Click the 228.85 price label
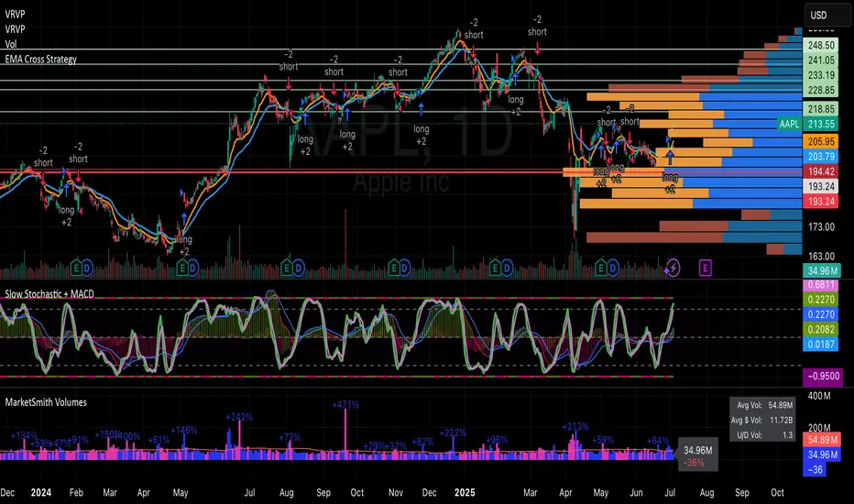The width and height of the screenshot is (854, 504). 821,90
